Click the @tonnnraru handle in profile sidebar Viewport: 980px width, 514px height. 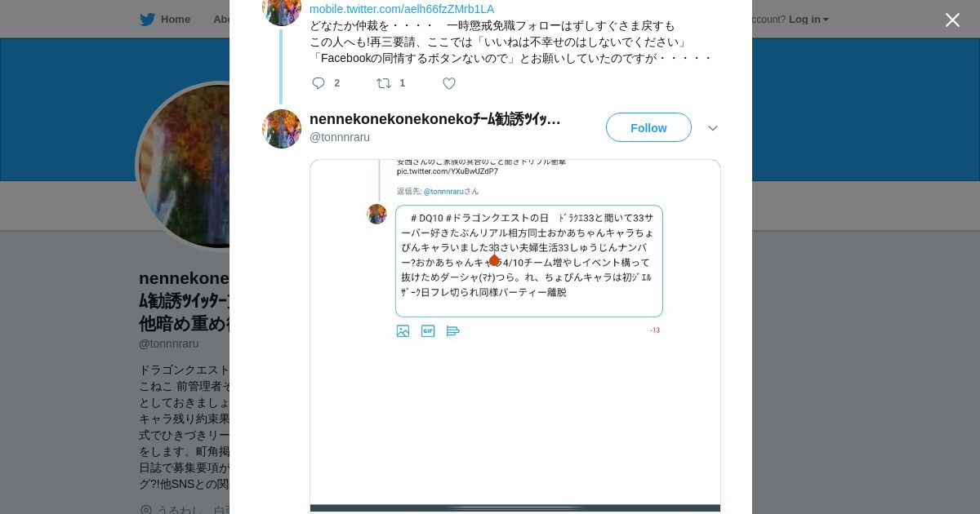pyautogui.click(x=168, y=343)
